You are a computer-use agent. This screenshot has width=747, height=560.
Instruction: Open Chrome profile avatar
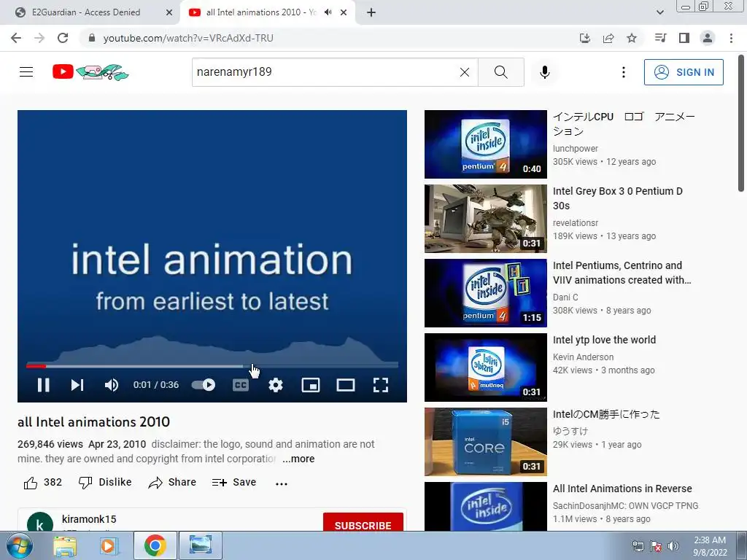point(708,38)
